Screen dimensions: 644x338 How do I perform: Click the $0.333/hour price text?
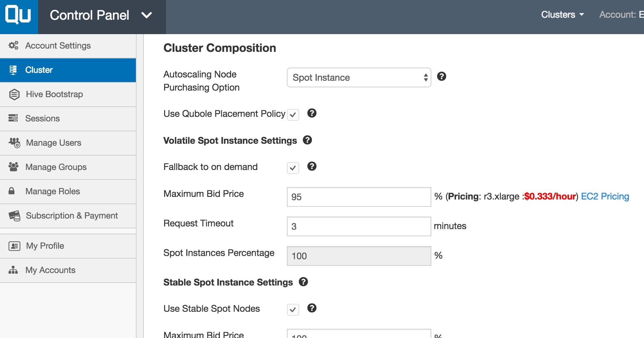pos(550,196)
